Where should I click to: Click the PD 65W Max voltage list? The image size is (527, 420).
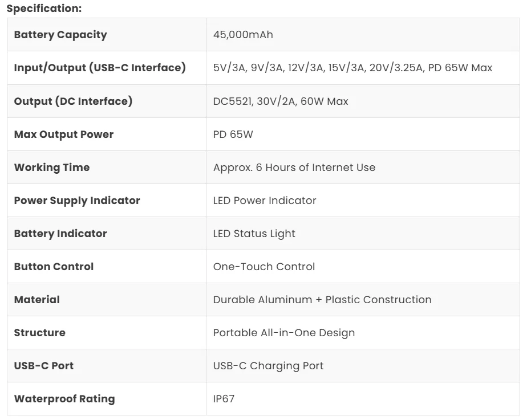pos(352,68)
